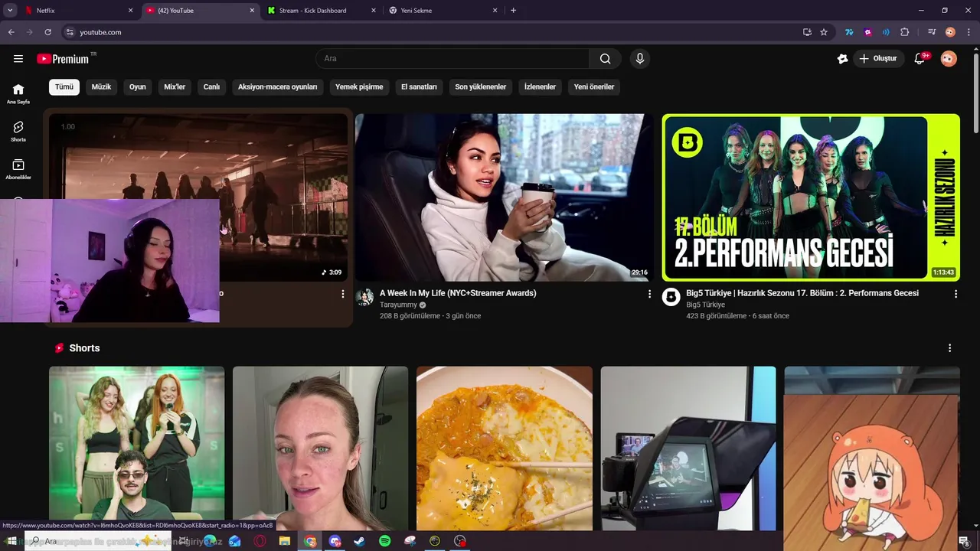This screenshot has height=551, width=980.
Task: Open the 7TV extension icon
Action: (849, 32)
